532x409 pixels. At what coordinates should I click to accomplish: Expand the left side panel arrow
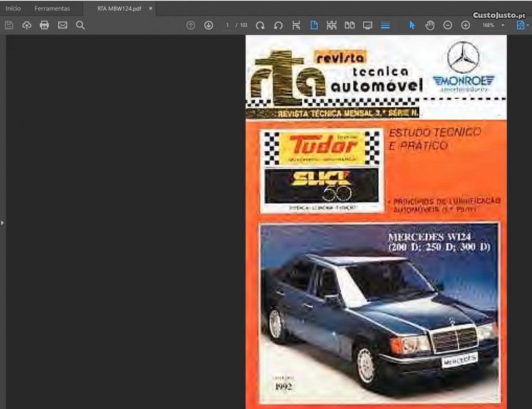coord(2,223)
